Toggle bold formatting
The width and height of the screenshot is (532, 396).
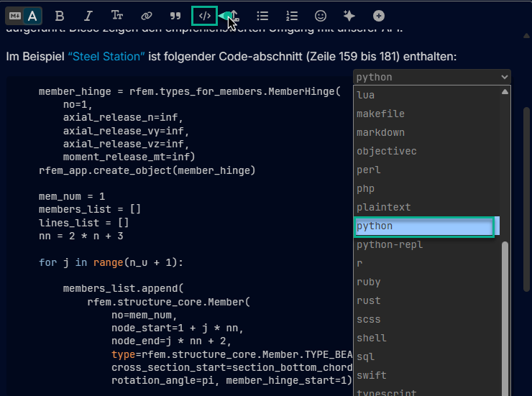[x=60, y=15]
